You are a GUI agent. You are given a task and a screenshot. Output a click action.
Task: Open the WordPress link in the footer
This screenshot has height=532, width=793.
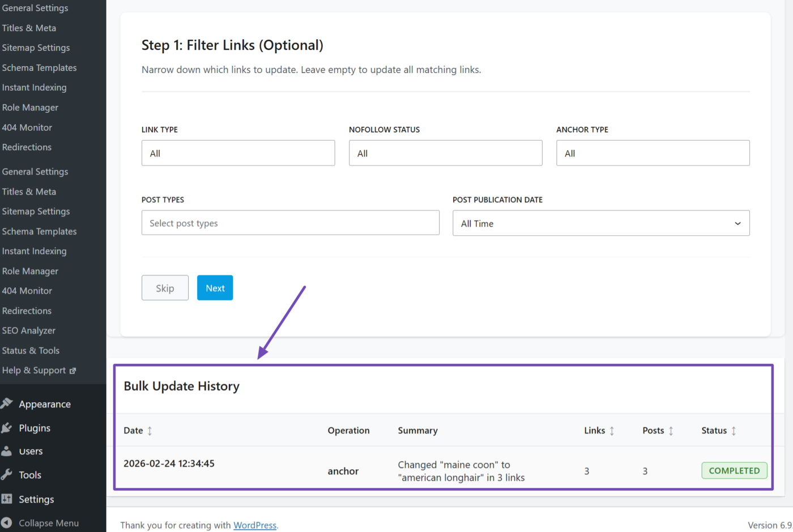click(255, 525)
